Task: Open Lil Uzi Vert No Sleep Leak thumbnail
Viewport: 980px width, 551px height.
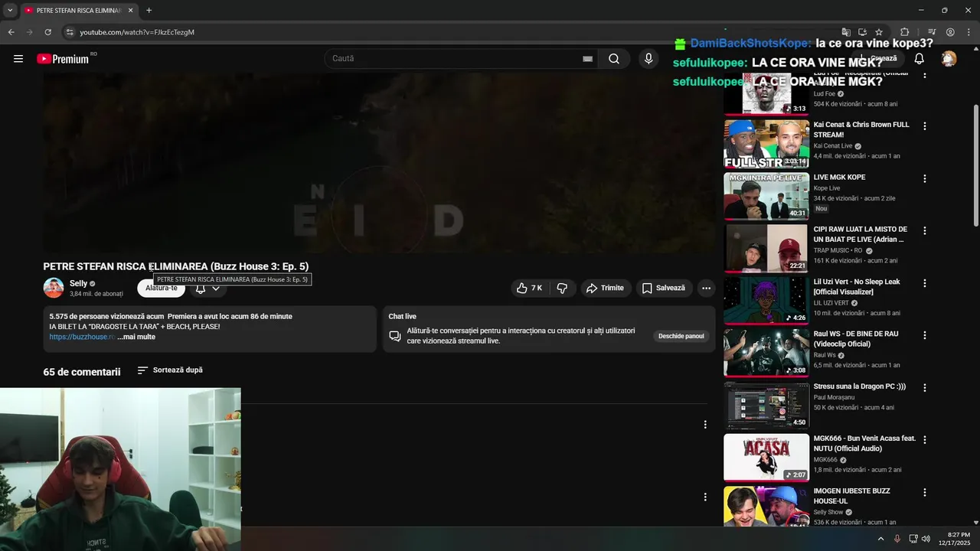Action: click(x=766, y=300)
